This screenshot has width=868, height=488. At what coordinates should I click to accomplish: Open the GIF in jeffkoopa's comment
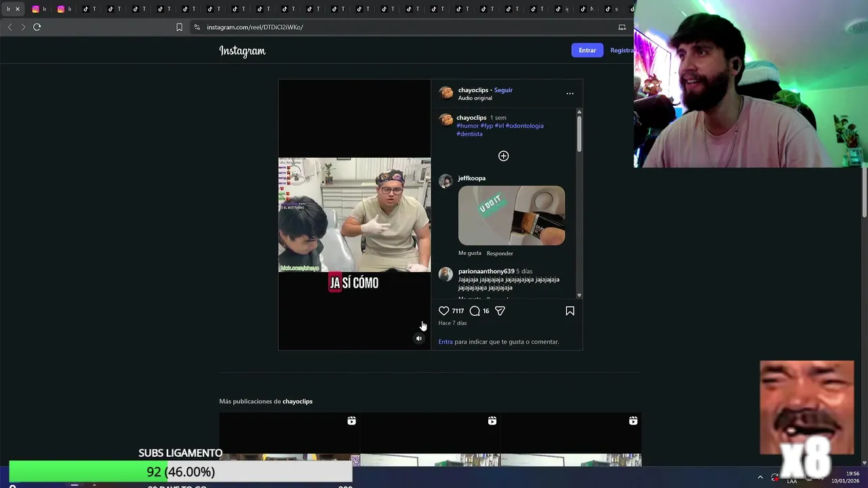point(511,216)
